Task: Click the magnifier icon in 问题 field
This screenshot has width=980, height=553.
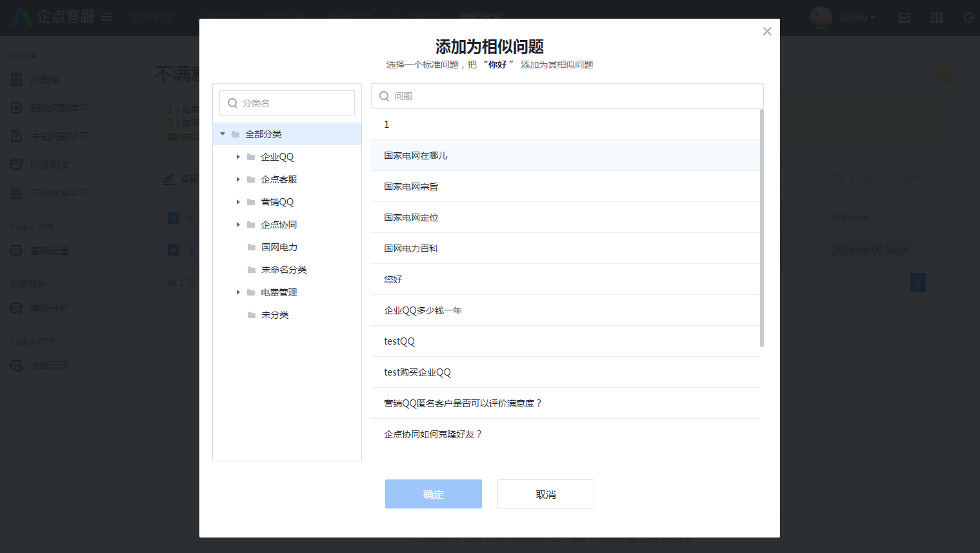Action: click(x=384, y=96)
